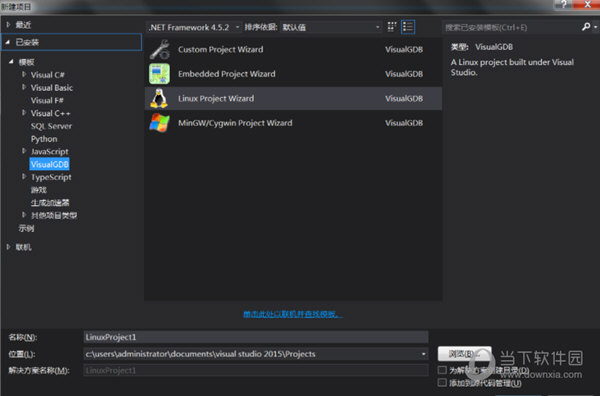Click the MinGW/Cygwin Windows flag icon

pos(159,123)
